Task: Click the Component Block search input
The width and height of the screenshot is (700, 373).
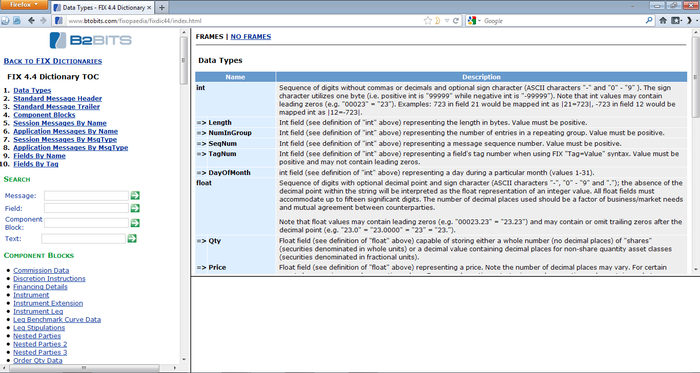Action: (x=86, y=223)
